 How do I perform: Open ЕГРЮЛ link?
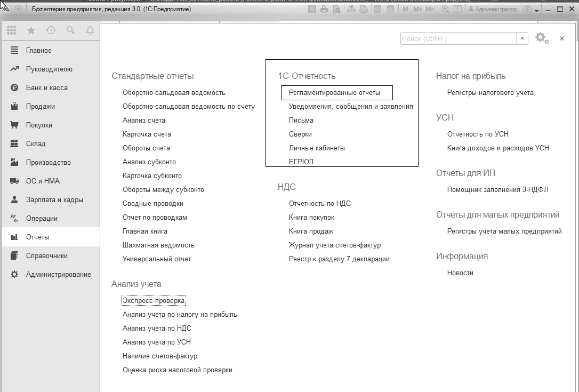tap(301, 162)
